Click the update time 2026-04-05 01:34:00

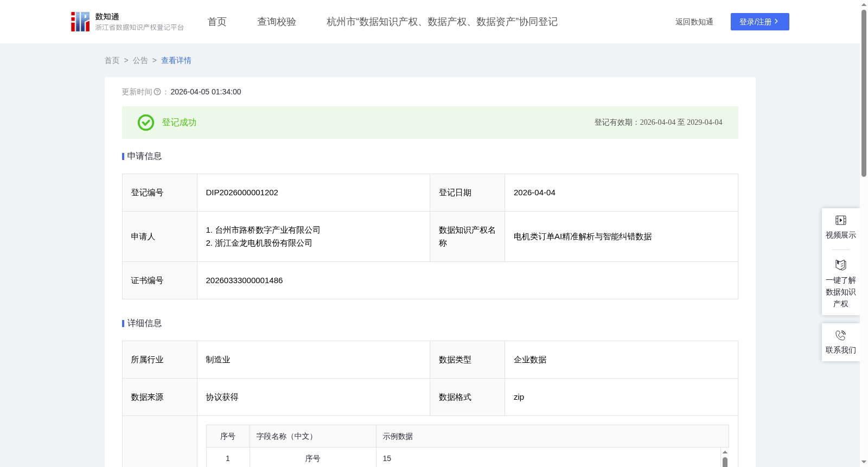206,92
